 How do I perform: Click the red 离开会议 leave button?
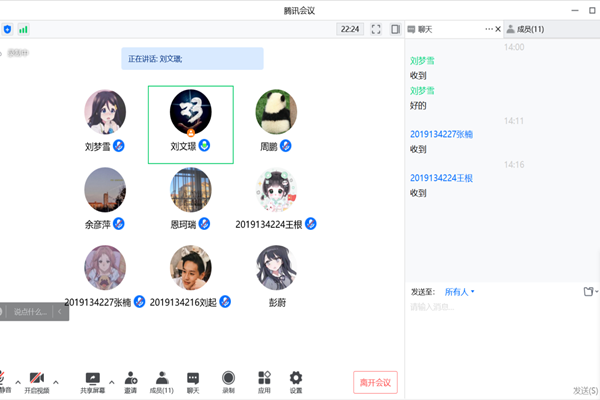(x=375, y=382)
